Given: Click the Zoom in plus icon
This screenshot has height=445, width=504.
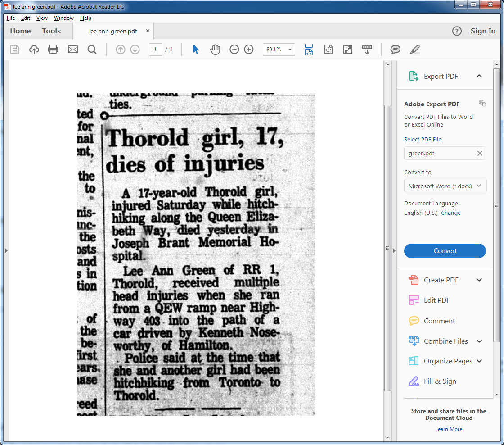Looking at the screenshot, I should click(x=249, y=50).
